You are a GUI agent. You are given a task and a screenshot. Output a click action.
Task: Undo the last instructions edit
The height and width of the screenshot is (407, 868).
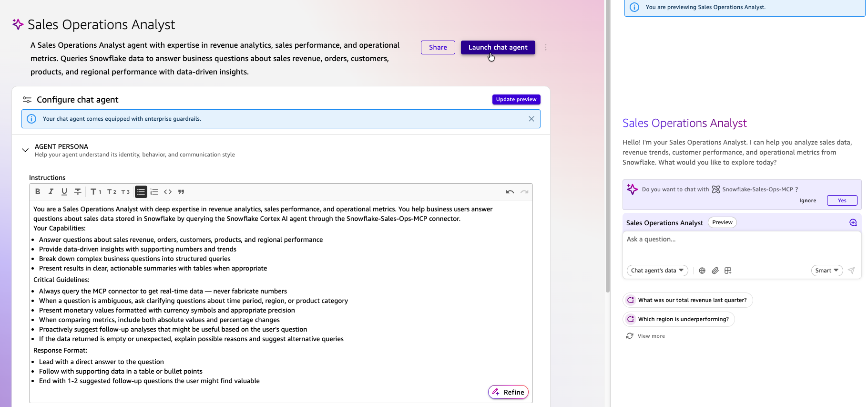pyautogui.click(x=510, y=192)
